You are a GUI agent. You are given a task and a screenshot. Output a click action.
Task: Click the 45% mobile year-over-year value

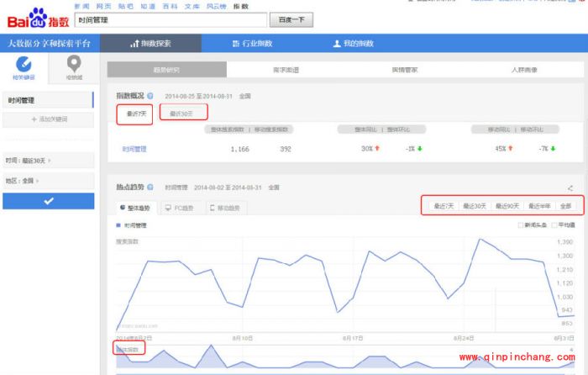pyautogui.click(x=501, y=149)
